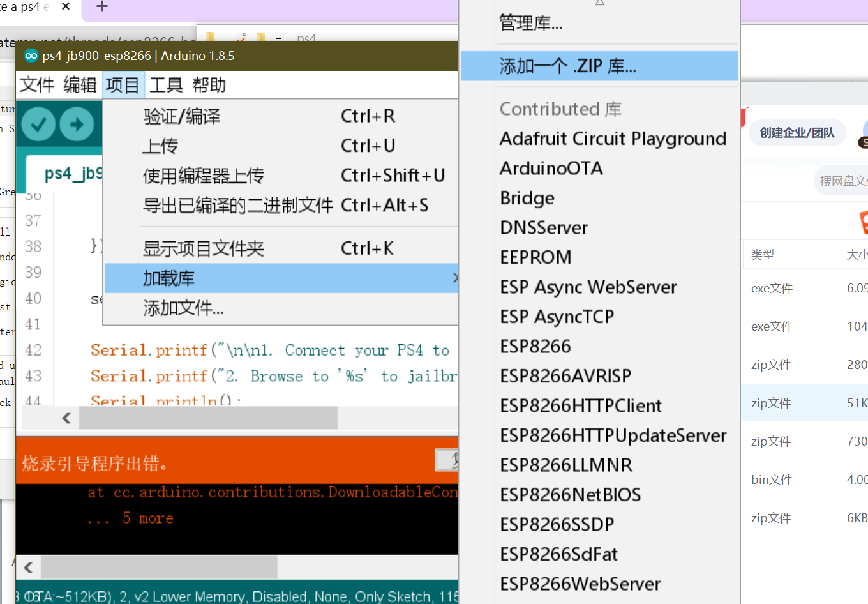Select the ESP8266WebServer library
Viewport: 868px width, 604px height.
(x=599, y=584)
